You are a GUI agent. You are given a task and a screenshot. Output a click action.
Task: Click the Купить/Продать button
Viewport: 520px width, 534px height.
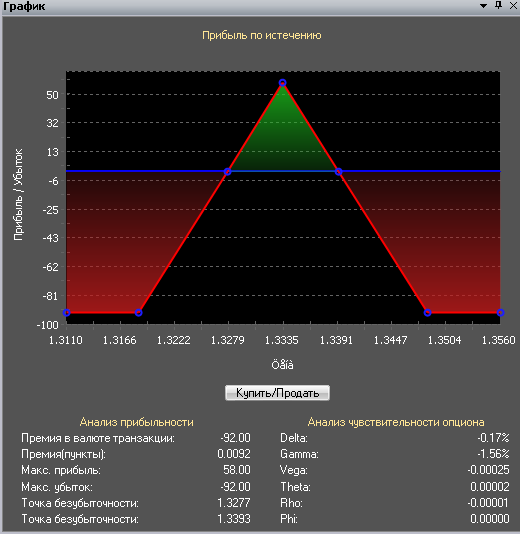[277, 393]
